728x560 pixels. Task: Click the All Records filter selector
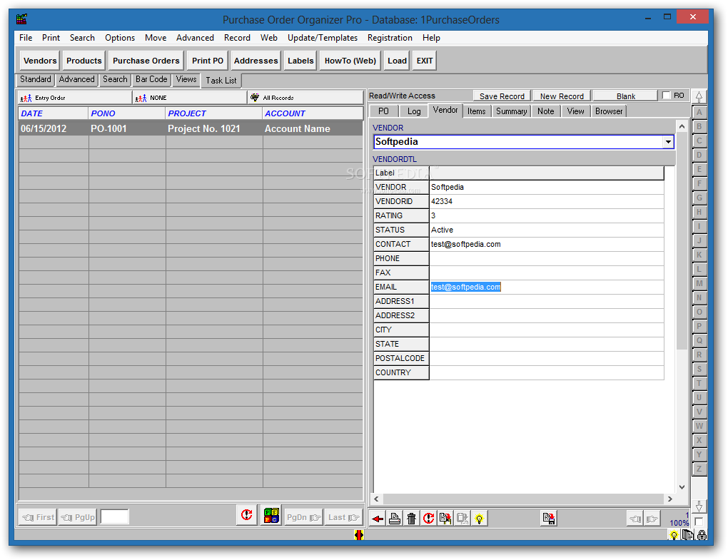pyautogui.click(x=305, y=98)
